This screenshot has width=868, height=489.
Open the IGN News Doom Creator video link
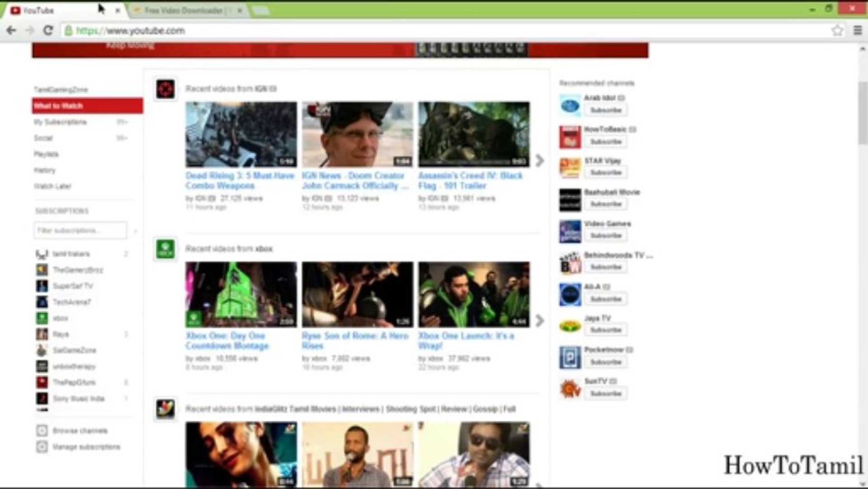pos(355,181)
